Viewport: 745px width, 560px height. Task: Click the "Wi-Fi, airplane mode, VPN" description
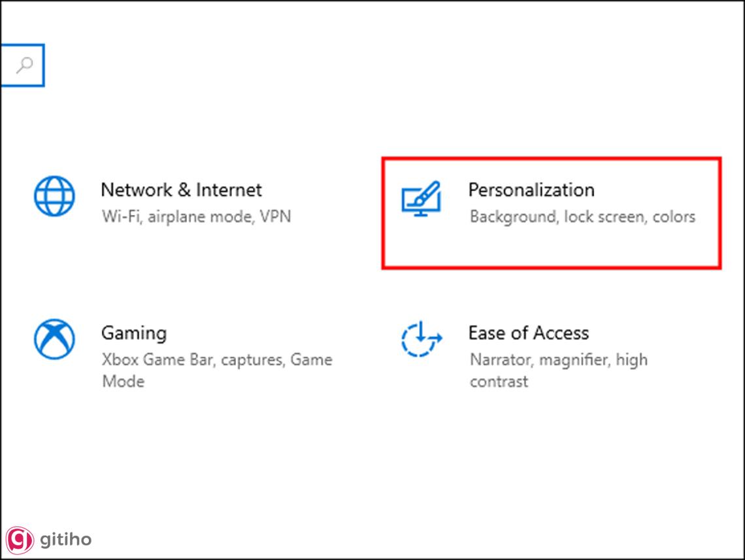click(196, 216)
